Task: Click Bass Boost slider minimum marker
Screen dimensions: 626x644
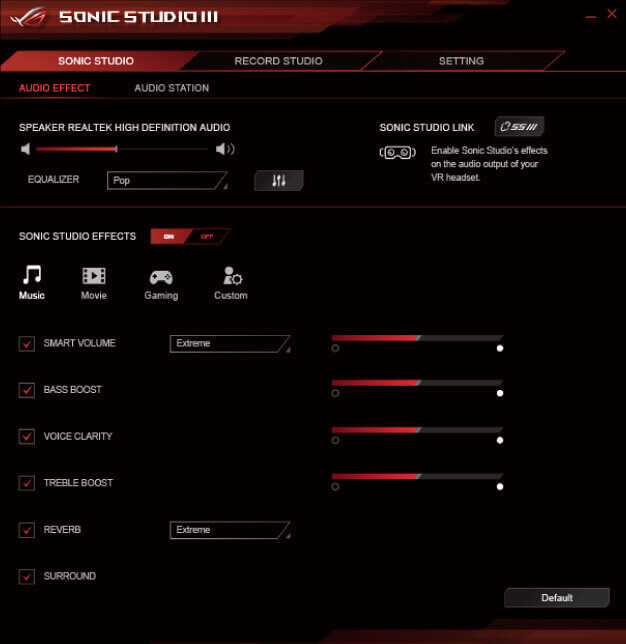Action: pyautogui.click(x=335, y=393)
